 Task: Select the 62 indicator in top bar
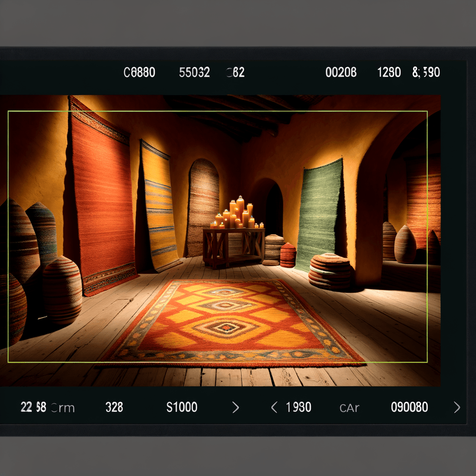point(236,73)
